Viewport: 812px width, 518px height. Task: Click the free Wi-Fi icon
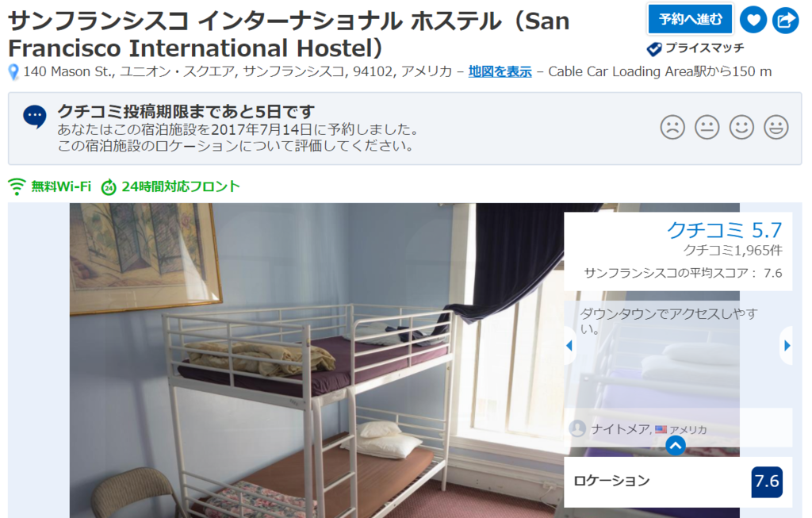(x=17, y=186)
